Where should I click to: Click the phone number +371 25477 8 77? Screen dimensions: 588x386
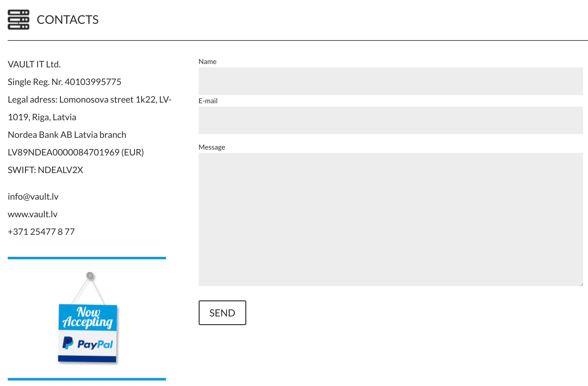(x=41, y=232)
